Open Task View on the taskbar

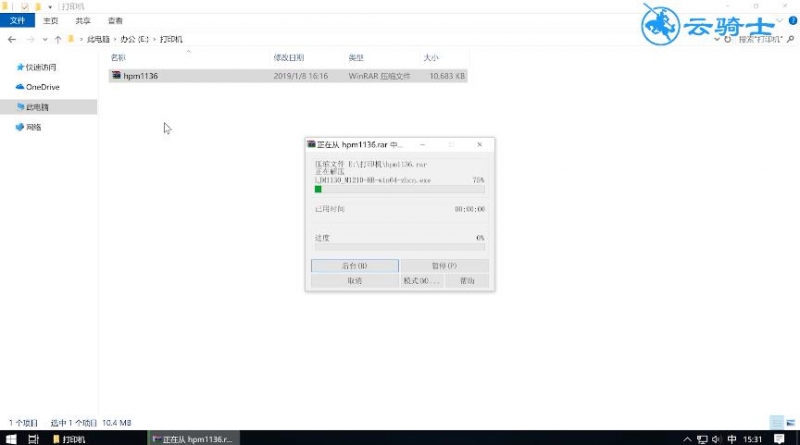[33, 439]
